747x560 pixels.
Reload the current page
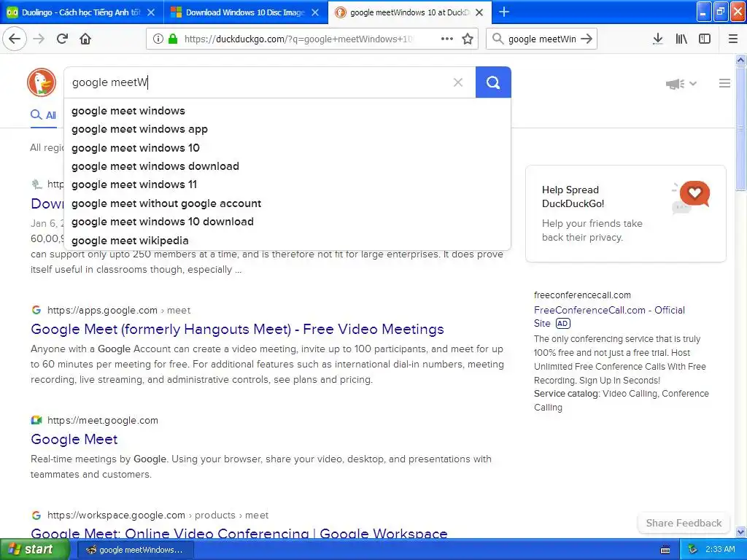click(62, 39)
